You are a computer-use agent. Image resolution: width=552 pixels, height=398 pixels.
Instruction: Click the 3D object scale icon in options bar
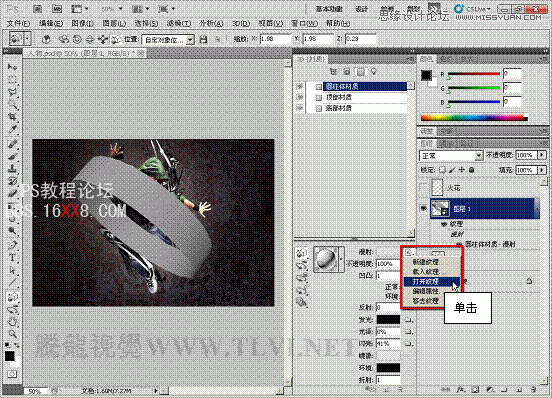point(116,39)
